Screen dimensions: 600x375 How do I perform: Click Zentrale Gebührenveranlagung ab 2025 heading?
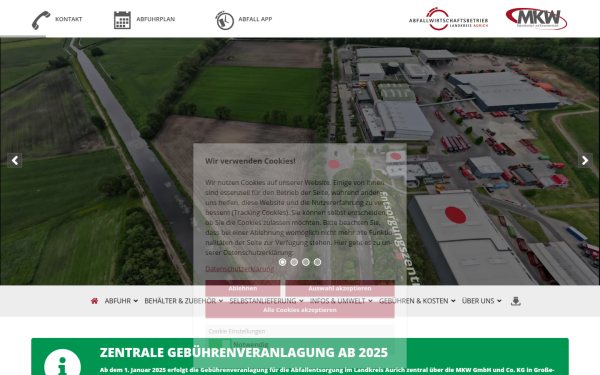coord(244,352)
